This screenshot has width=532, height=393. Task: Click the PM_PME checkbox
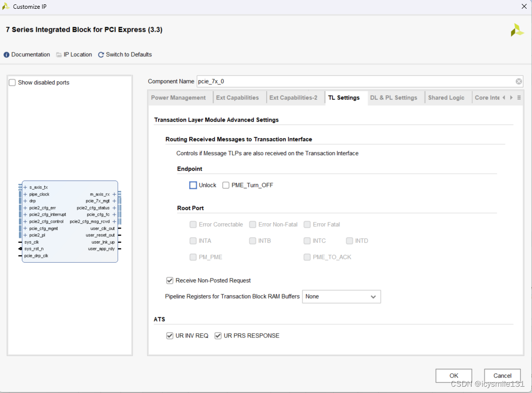pyautogui.click(x=193, y=257)
